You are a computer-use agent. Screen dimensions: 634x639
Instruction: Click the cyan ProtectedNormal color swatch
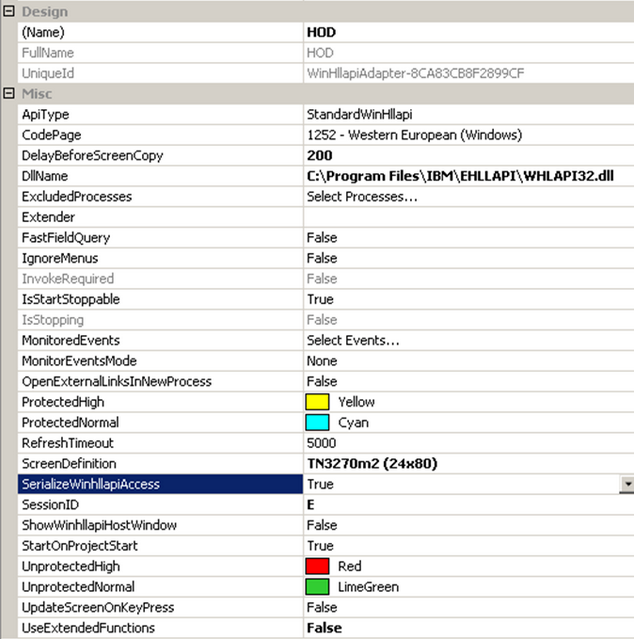pyautogui.click(x=317, y=423)
